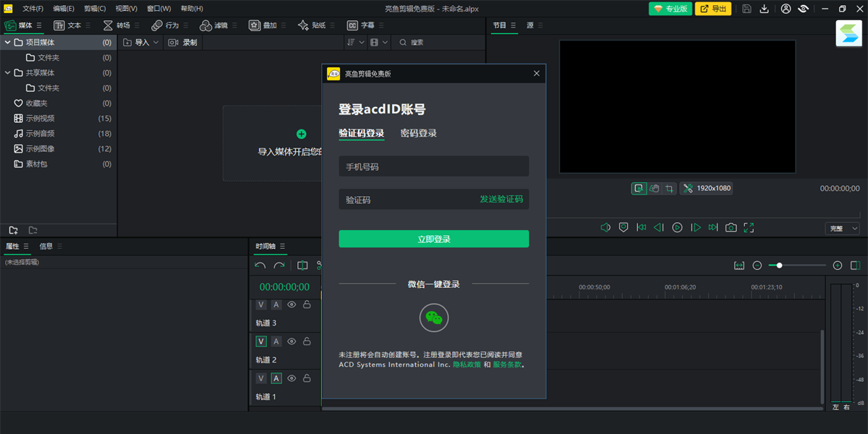The image size is (868, 434).
Task: Collapse the 项目媒体 tree node
Action: click(7, 43)
